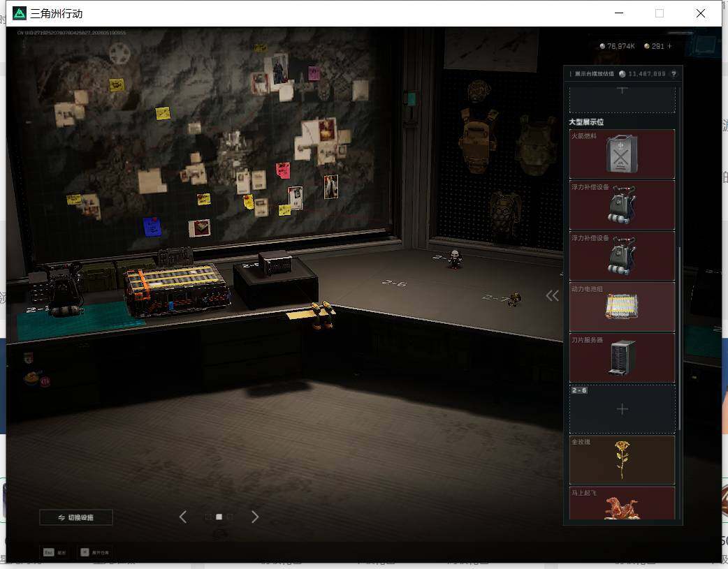Click the yellow binoculars item on table edge
Screen dimensions: 728x569
(322, 315)
